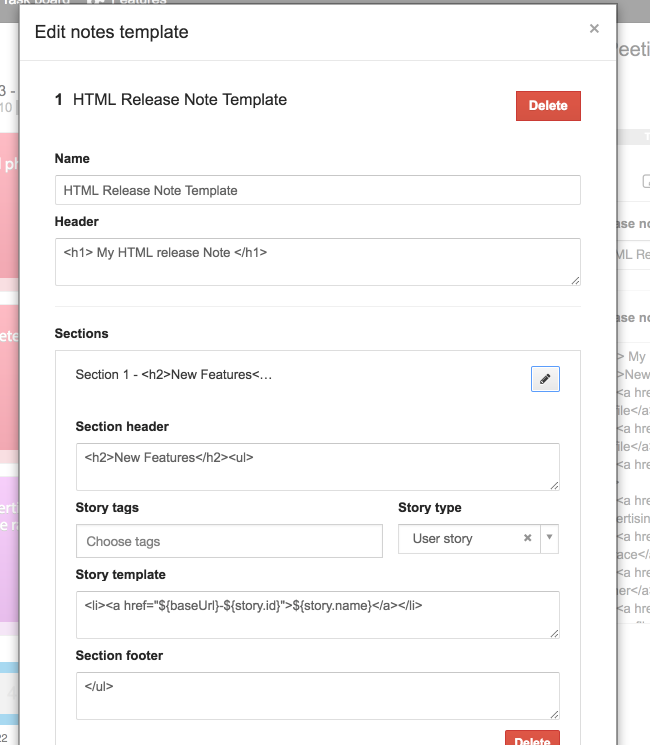Focus the Header text area

317,261
